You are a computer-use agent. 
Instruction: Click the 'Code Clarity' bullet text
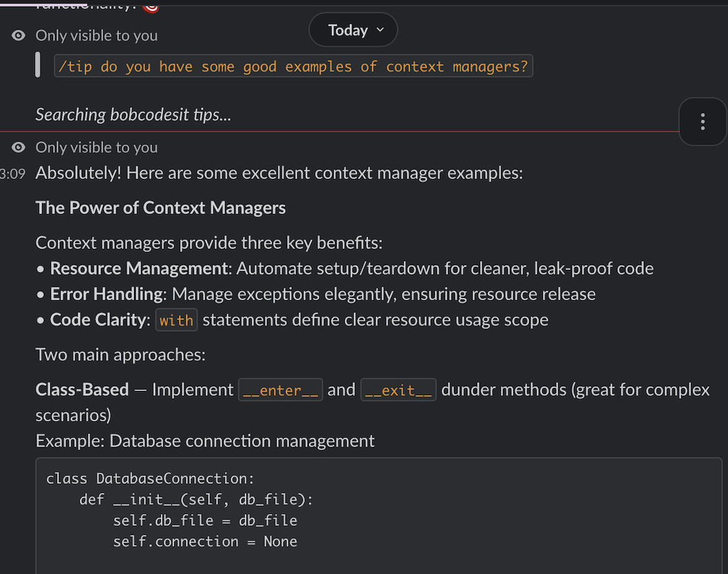[x=98, y=319]
